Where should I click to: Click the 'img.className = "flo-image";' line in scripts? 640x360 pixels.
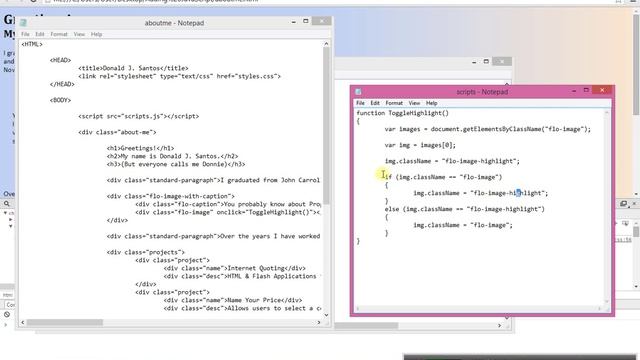[x=463, y=225]
